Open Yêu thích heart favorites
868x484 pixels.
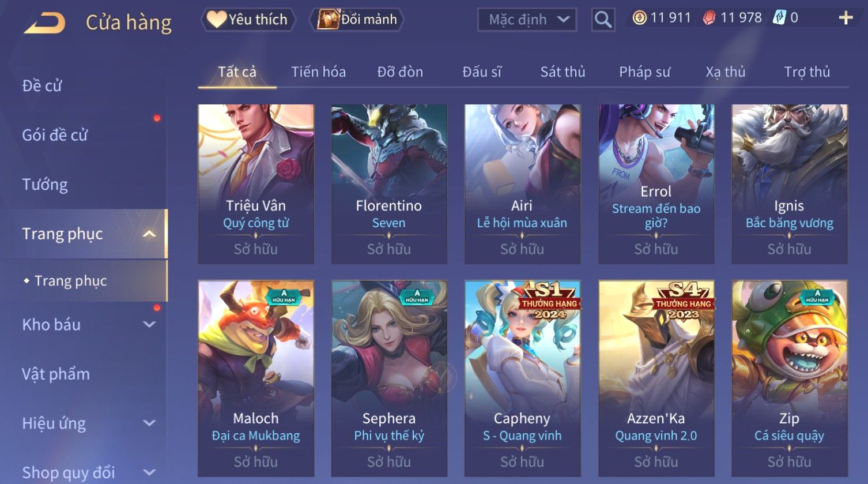click(248, 20)
